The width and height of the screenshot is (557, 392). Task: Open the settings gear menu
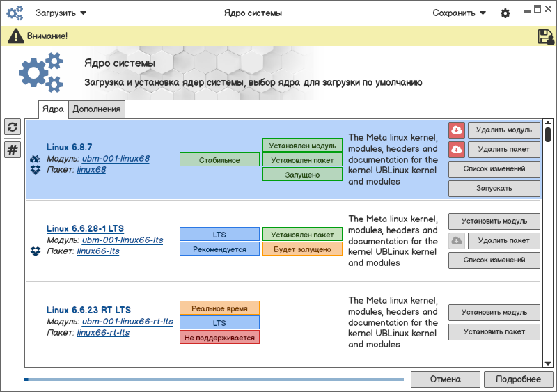coord(505,13)
